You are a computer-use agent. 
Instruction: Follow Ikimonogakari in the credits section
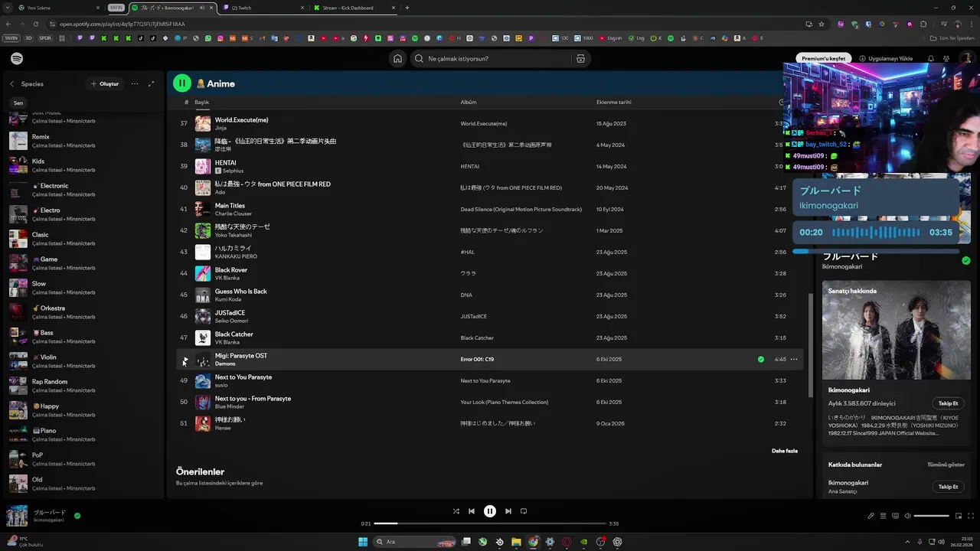point(949,487)
